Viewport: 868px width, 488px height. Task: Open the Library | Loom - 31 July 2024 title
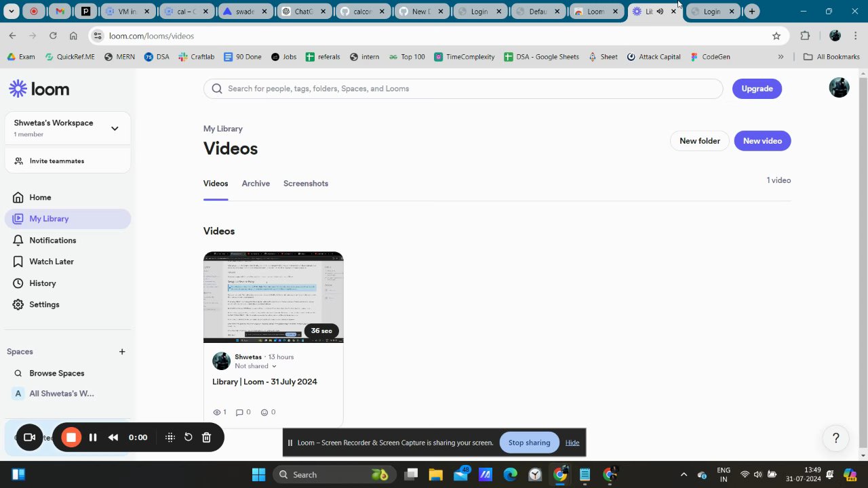(264, 382)
